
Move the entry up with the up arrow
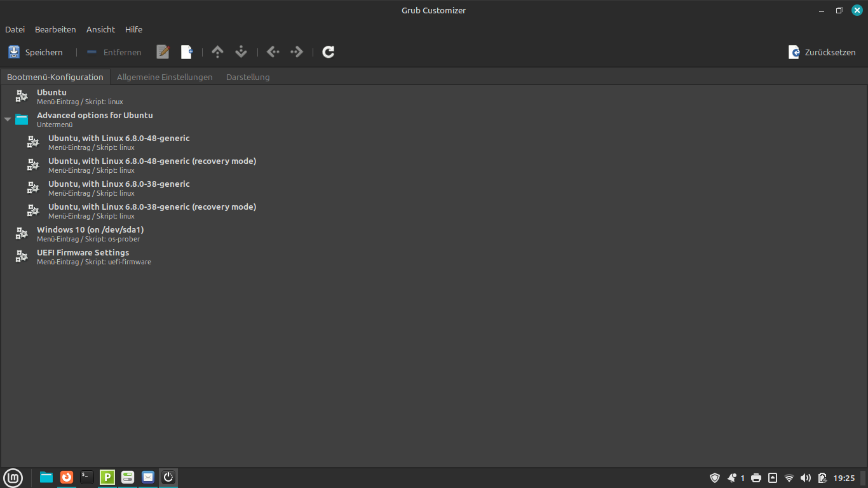pyautogui.click(x=217, y=52)
